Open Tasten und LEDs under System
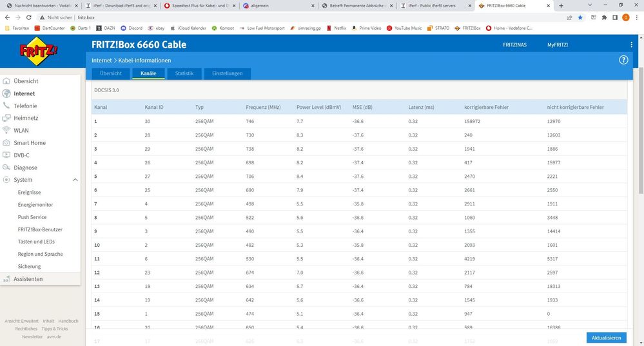The width and height of the screenshot is (644, 346). (x=36, y=242)
